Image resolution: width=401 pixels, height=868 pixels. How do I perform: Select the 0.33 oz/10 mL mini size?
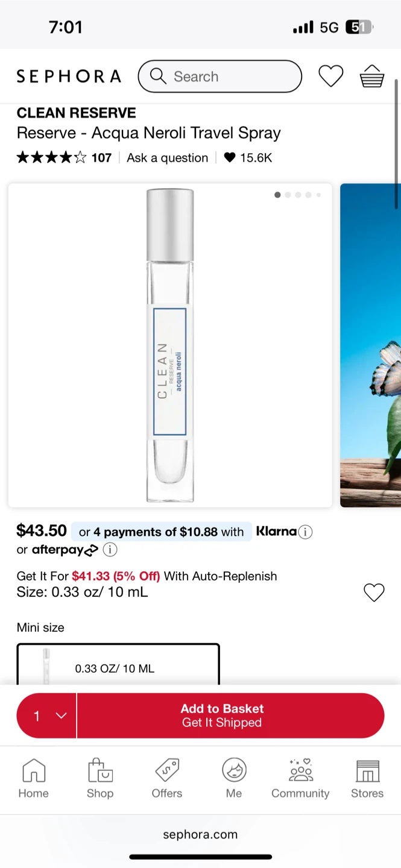point(118,665)
